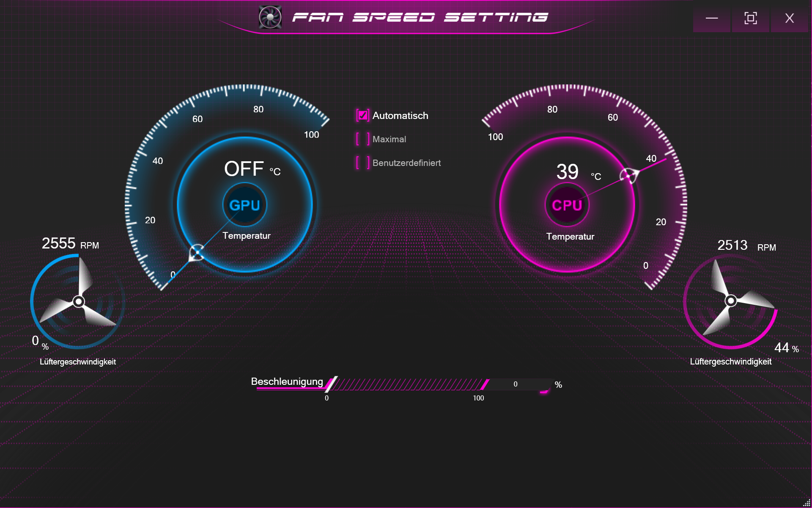
Task: Click the blue GPU center badge
Action: tap(244, 205)
